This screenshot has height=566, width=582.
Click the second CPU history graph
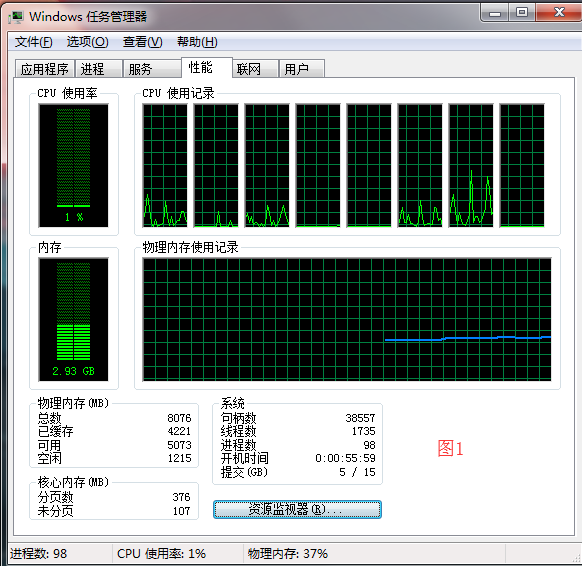pos(216,166)
